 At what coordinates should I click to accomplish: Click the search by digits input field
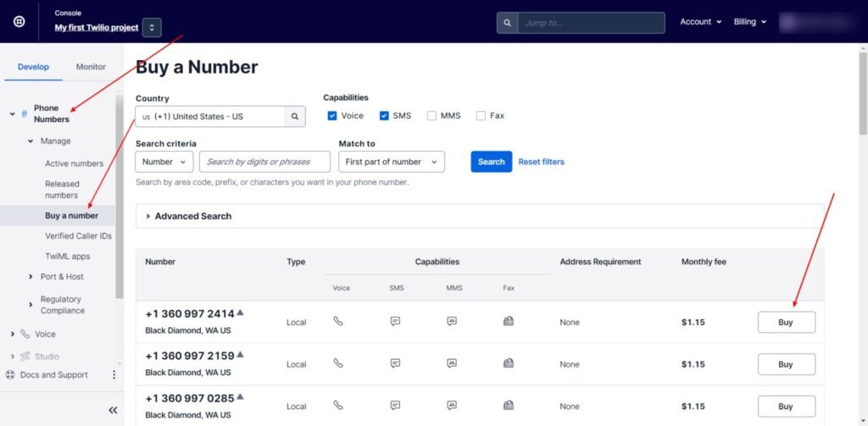coord(266,162)
